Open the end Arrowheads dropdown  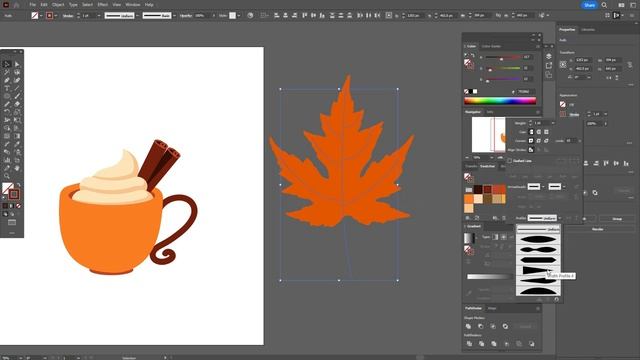(564, 187)
